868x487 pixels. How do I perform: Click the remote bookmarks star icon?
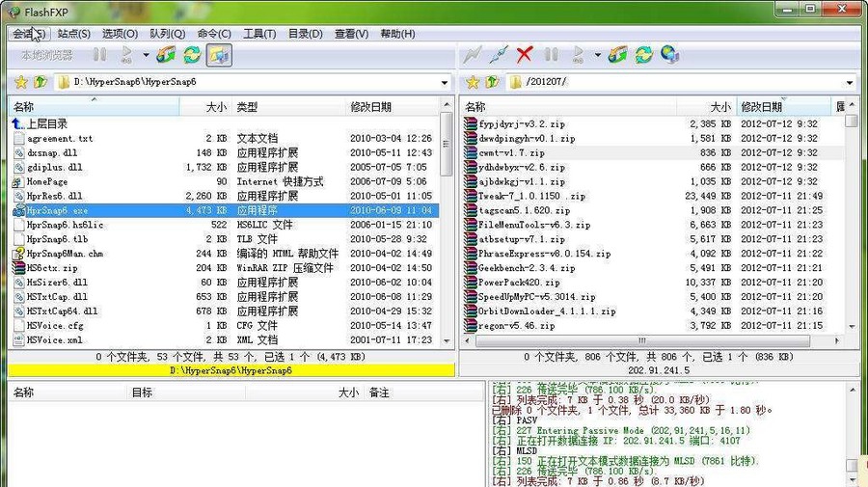(473, 83)
